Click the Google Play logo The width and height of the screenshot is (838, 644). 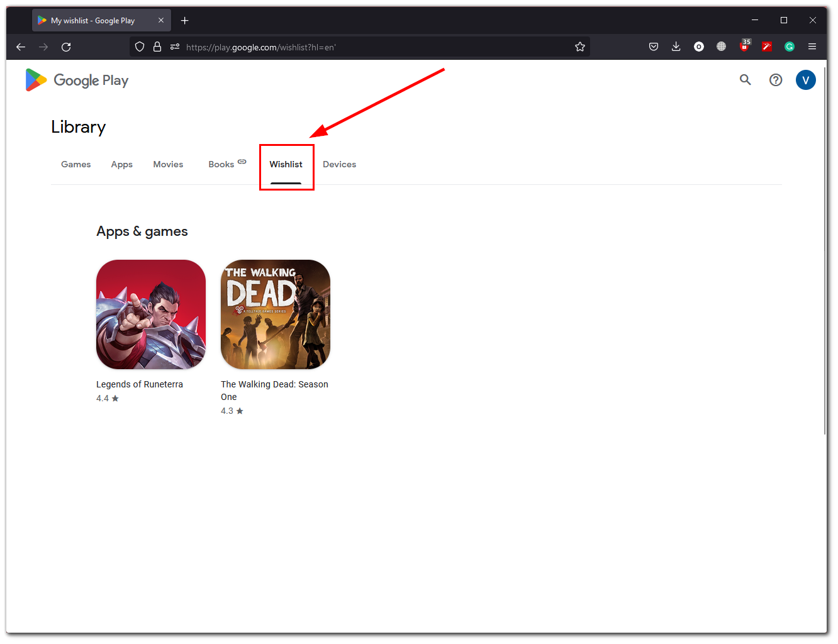pyautogui.click(x=77, y=80)
